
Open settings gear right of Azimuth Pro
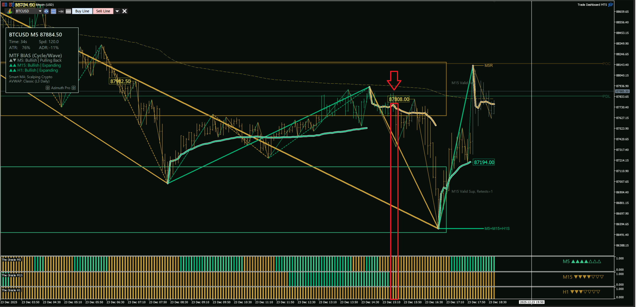point(73,88)
